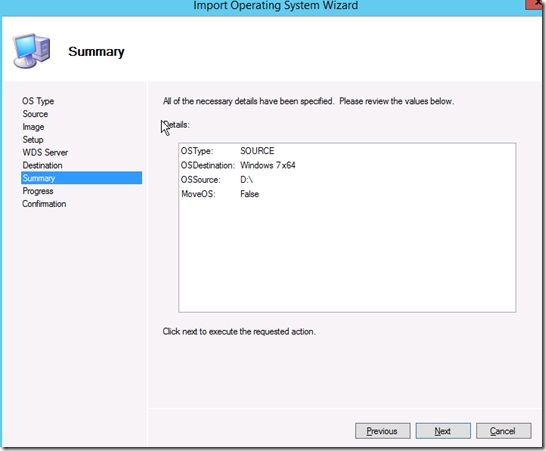Click the 'Click next to execute' text

click(239, 331)
